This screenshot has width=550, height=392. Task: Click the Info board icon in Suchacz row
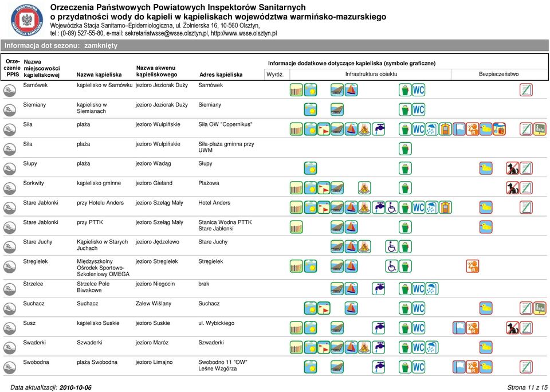(x=540, y=308)
